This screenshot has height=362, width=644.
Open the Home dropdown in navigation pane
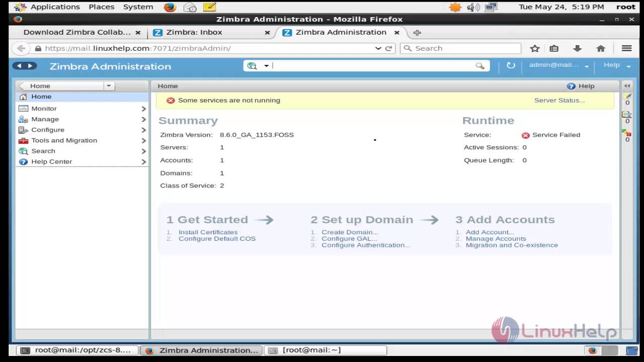(108, 86)
